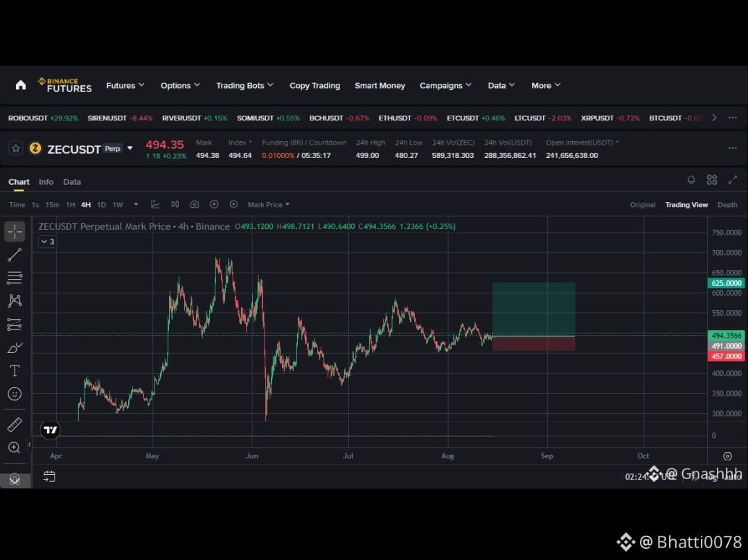Select the pattern drawing tool
Image resolution: width=748 pixels, height=560 pixels.
[15, 300]
